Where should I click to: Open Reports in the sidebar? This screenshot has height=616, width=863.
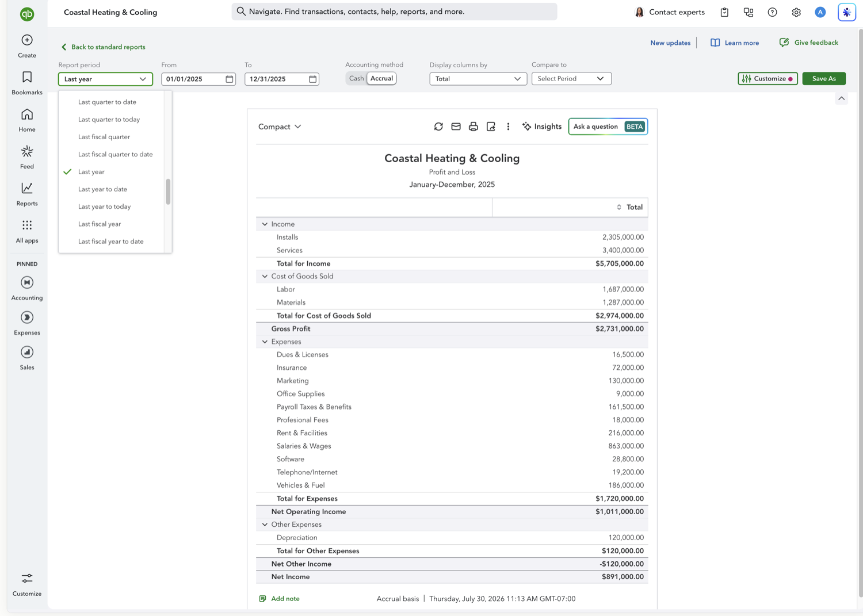coord(27,194)
